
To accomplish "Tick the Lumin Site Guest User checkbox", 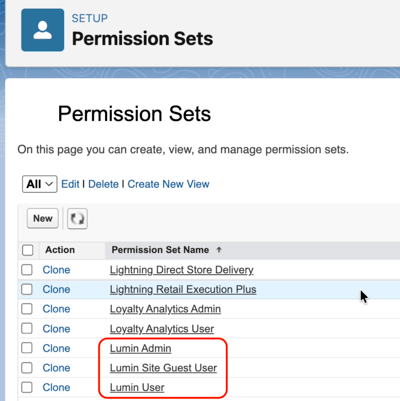I will pyautogui.click(x=27, y=368).
